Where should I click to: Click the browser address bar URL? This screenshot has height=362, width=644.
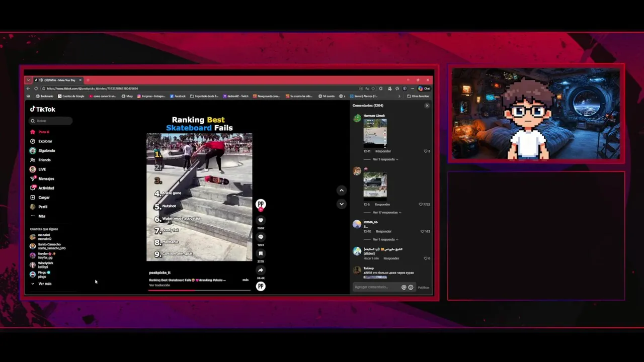coord(93,88)
